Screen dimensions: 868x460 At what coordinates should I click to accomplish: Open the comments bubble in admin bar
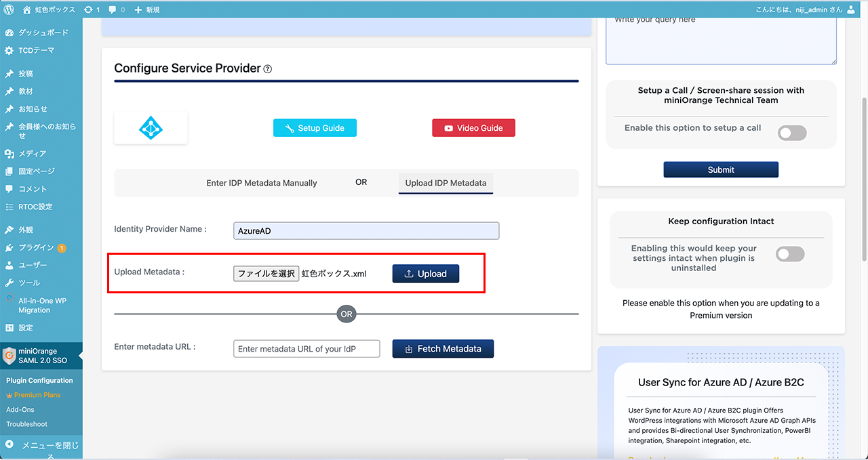[117, 9]
